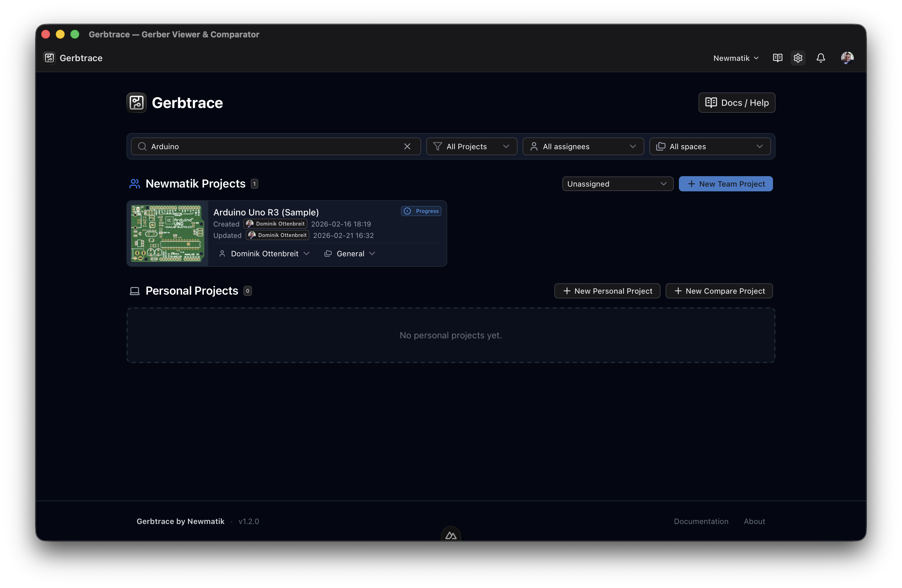Expand Newmatik workspace switcher
Viewport: 902px width, 588px height.
pyautogui.click(x=736, y=58)
